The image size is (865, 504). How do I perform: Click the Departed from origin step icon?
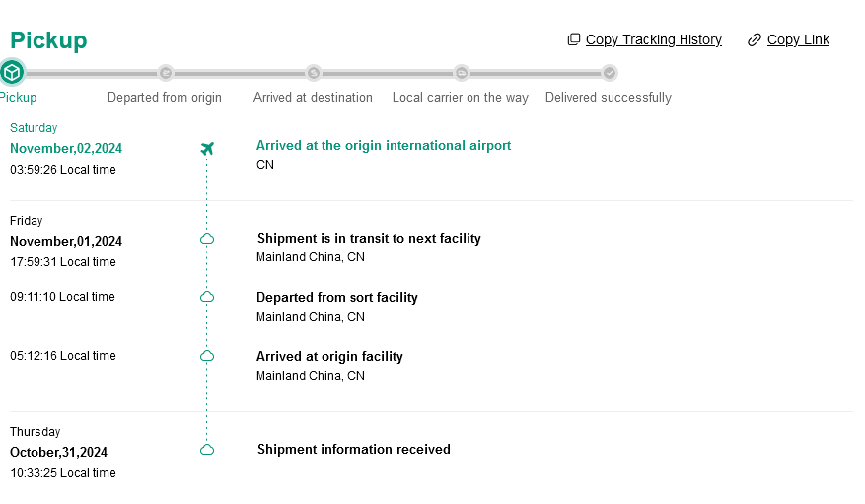pyautogui.click(x=166, y=73)
